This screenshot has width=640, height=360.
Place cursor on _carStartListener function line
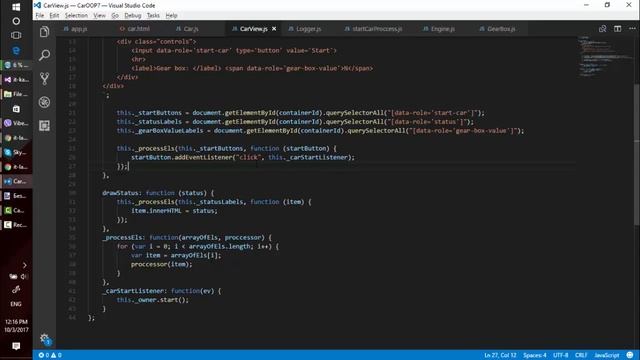click(161, 291)
